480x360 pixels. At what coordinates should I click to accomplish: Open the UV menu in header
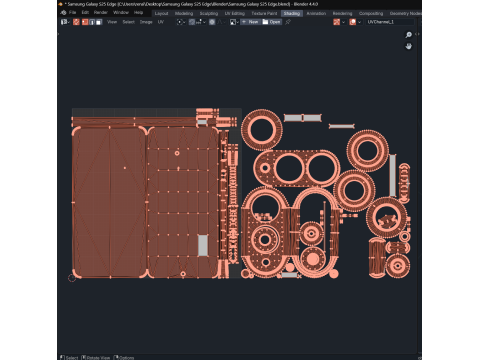[161, 22]
